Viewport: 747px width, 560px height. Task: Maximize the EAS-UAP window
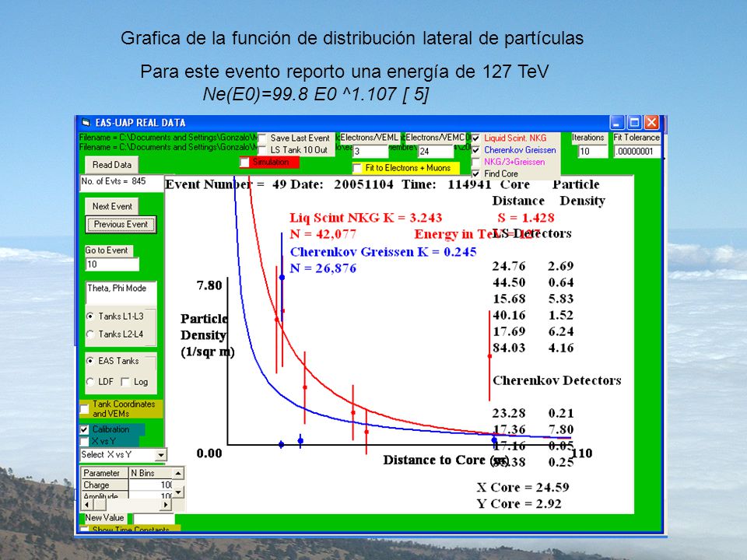(635, 123)
